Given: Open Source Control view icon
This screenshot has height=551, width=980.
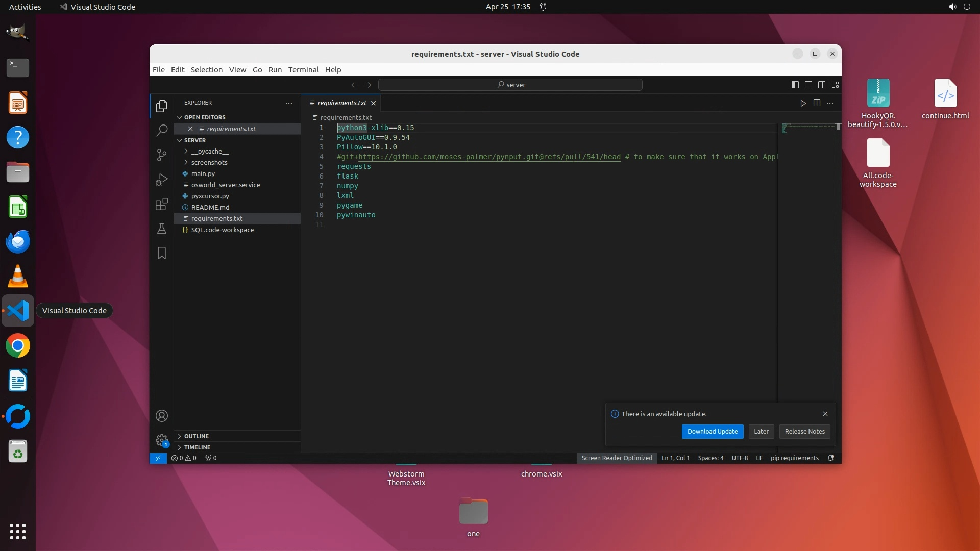Looking at the screenshot, I should [x=162, y=155].
